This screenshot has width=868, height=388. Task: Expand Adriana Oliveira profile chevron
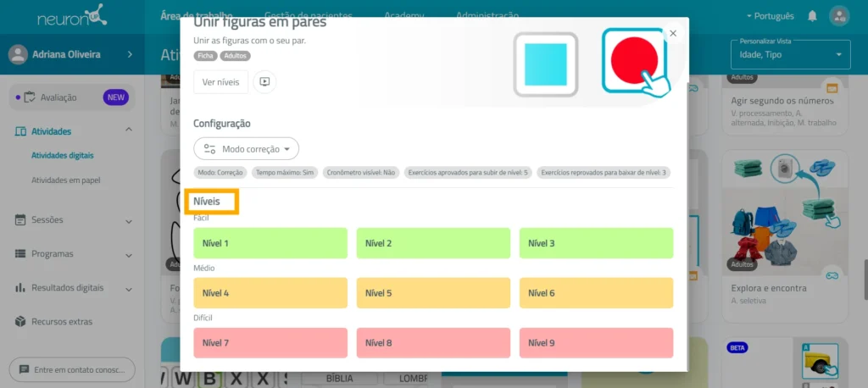coord(130,54)
